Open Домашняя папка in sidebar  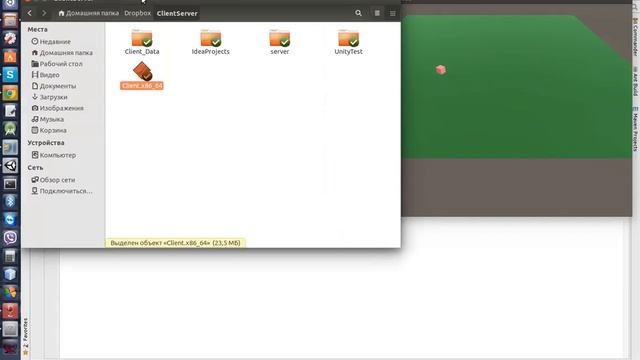[x=62, y=53]
